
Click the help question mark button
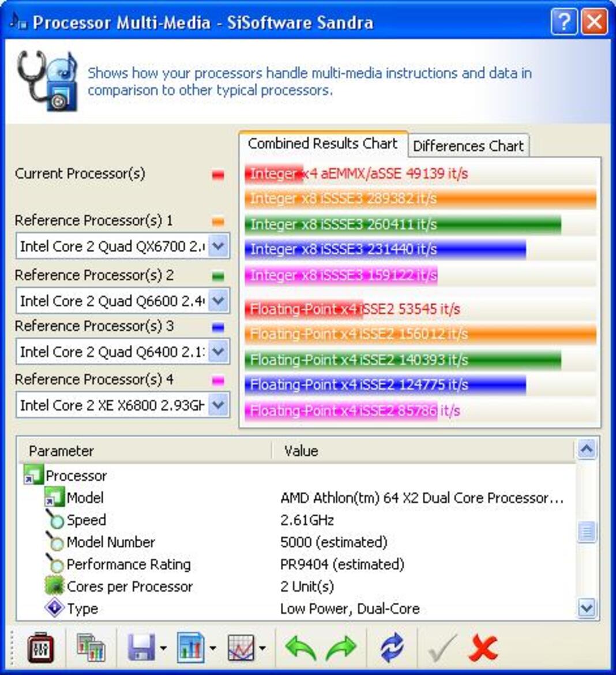(564, 21)
